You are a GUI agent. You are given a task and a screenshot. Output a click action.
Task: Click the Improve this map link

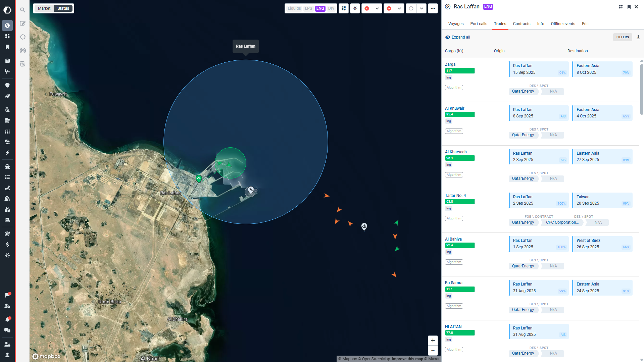(407, 359)
